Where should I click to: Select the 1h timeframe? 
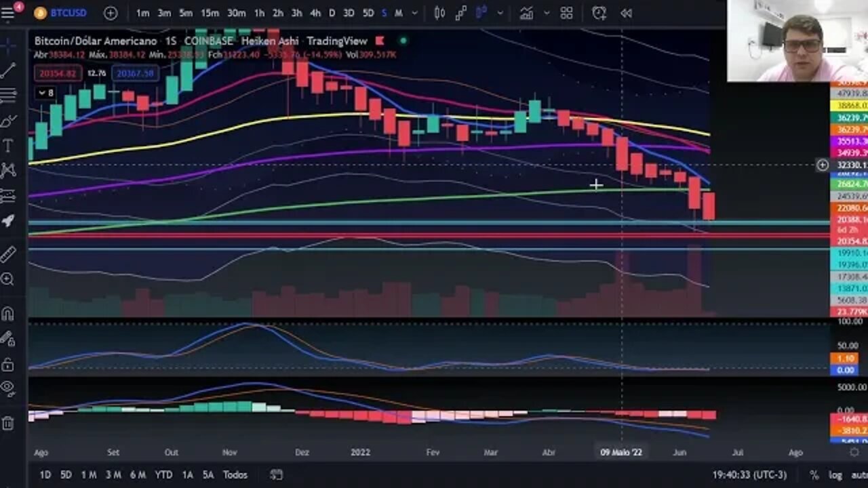point(259,13)
